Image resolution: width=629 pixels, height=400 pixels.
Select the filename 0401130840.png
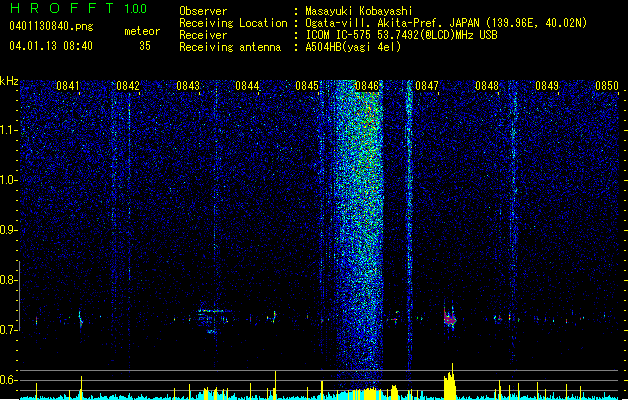click(x=51, y=26)
